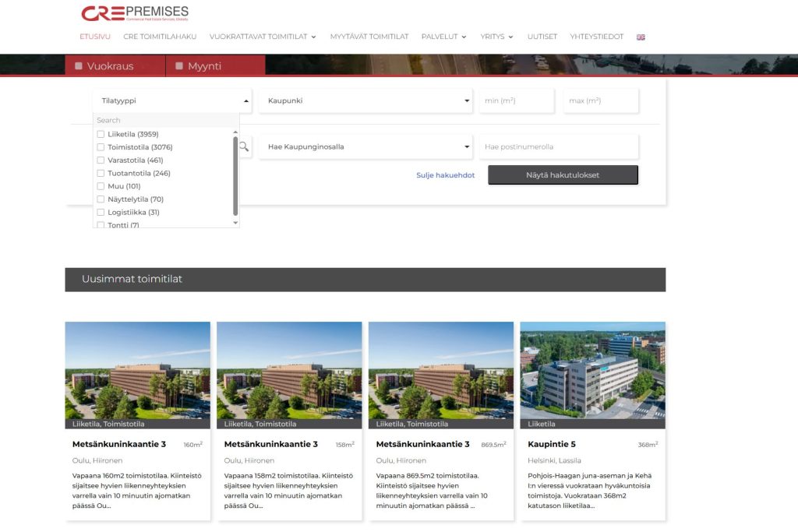Click the Sulje hakuehdot link

point(445,175)
